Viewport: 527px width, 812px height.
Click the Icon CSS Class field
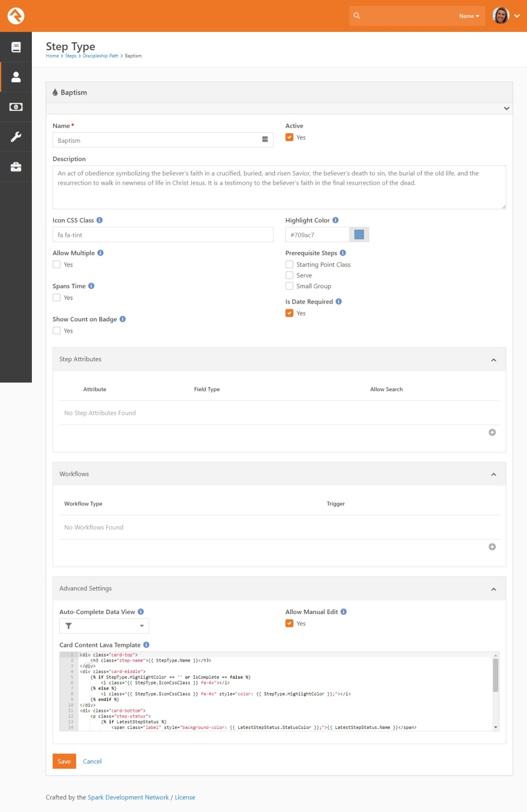click(163, 234)
